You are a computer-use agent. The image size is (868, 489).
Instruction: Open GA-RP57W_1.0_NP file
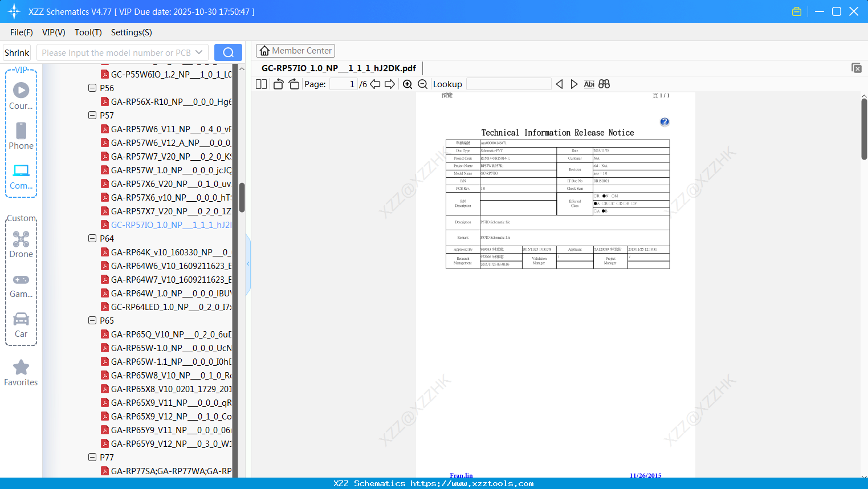[166, 170]
